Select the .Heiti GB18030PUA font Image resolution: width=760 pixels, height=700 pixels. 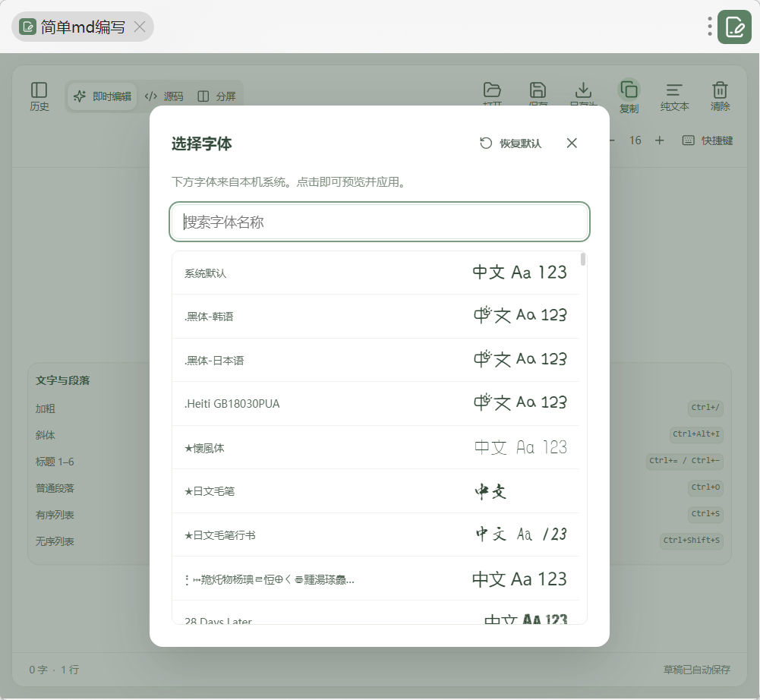pyautogui.click(x=376, y=403)
